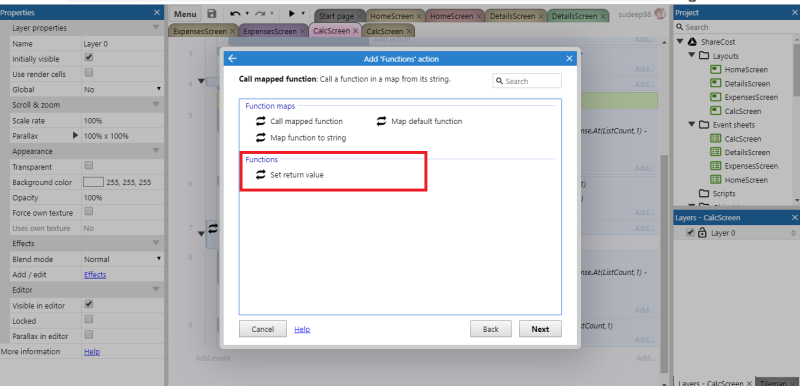Expand the Parallax property arrow
This screenshot has height=386, width=800.
(x=76, y=136)
